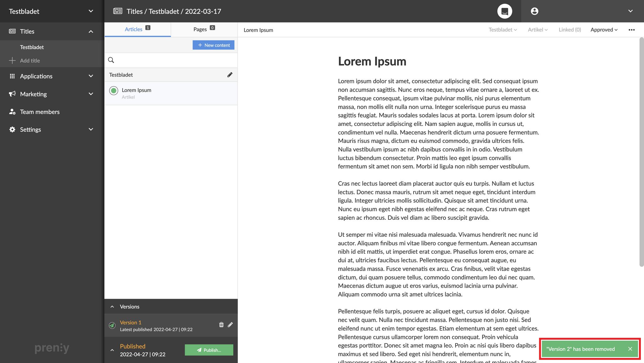Collapse the Versions panel
This screenshot has width=644, height=363.
(112, 307)
